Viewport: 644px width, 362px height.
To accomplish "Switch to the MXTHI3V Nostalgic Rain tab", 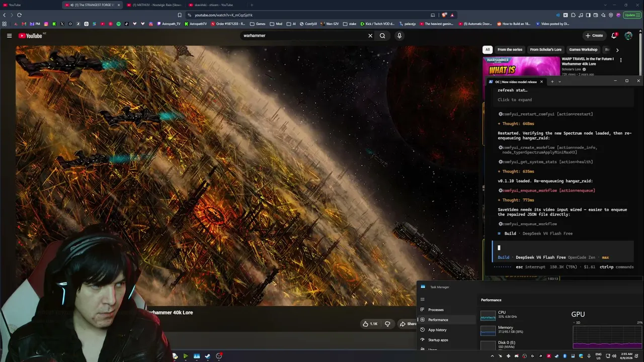I will pos(154,5).
